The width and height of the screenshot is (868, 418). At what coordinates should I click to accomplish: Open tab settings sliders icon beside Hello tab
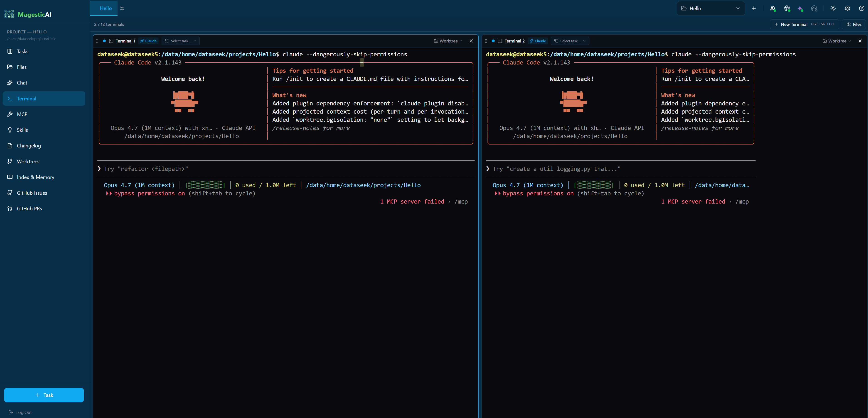click(x=122, y=8)
